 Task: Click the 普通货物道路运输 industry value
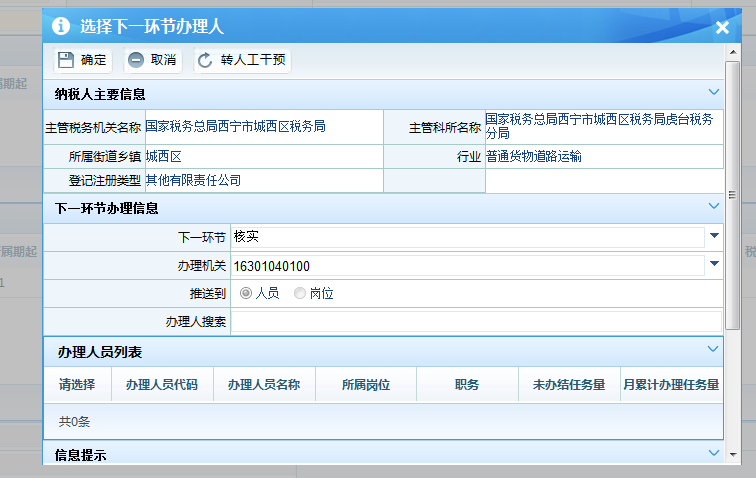click(x=534, y=156)
